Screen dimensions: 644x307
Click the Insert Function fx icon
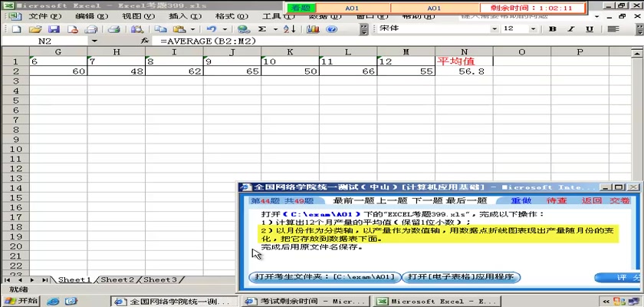coord(145,41)
